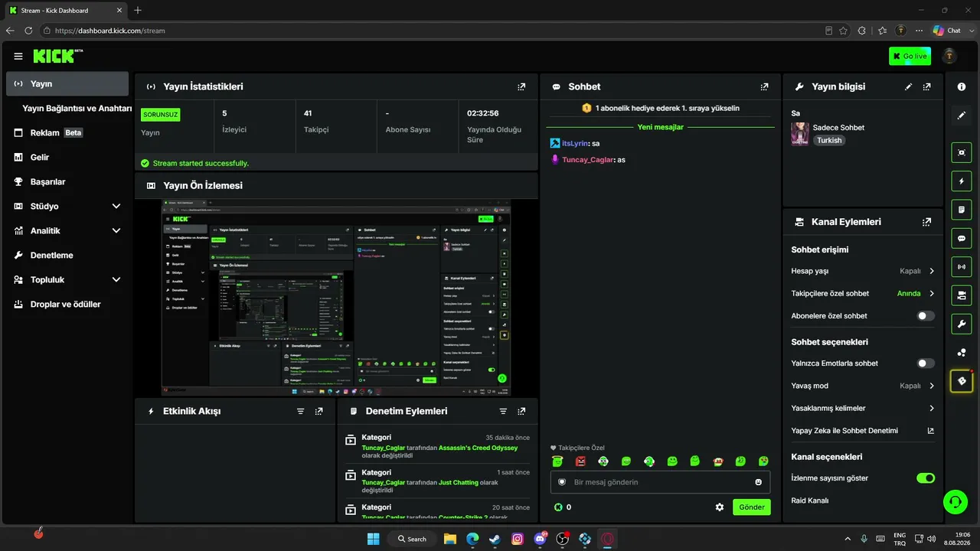Open Windows Start menu
Viewport: 980px width, 551px height.
pos(373,539)
